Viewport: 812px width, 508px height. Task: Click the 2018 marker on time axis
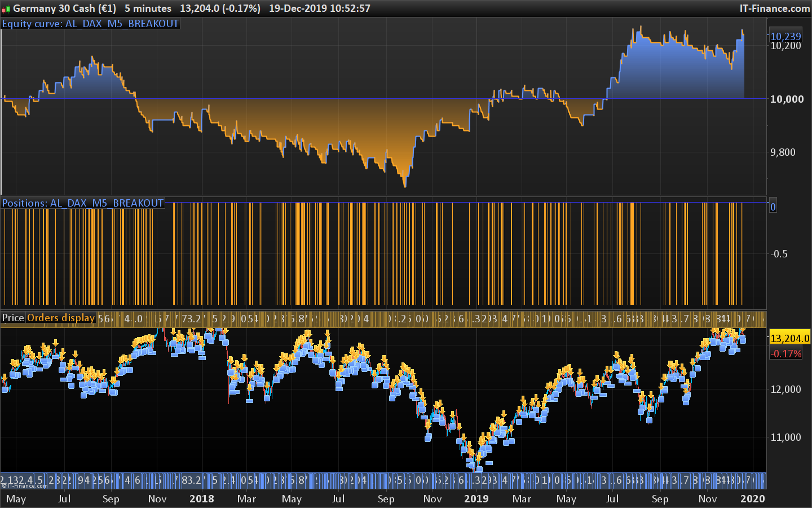tap(202, 499)
